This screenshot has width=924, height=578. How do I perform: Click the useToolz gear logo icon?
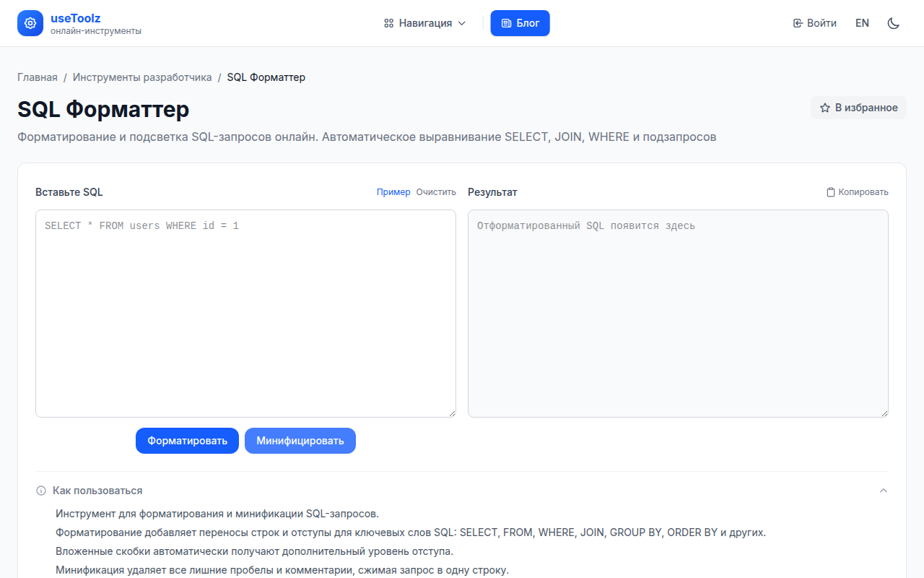coord(30,23)
